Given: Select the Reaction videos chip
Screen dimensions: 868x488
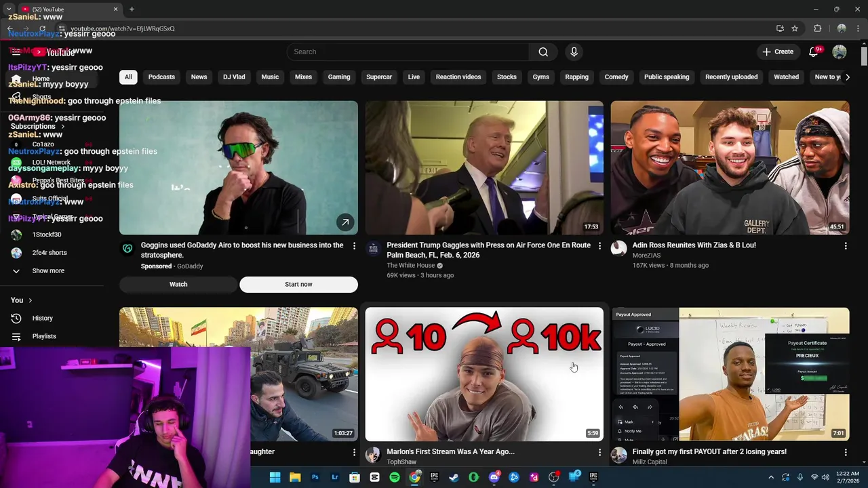Looking at the screenshot, I should point(458,77).
